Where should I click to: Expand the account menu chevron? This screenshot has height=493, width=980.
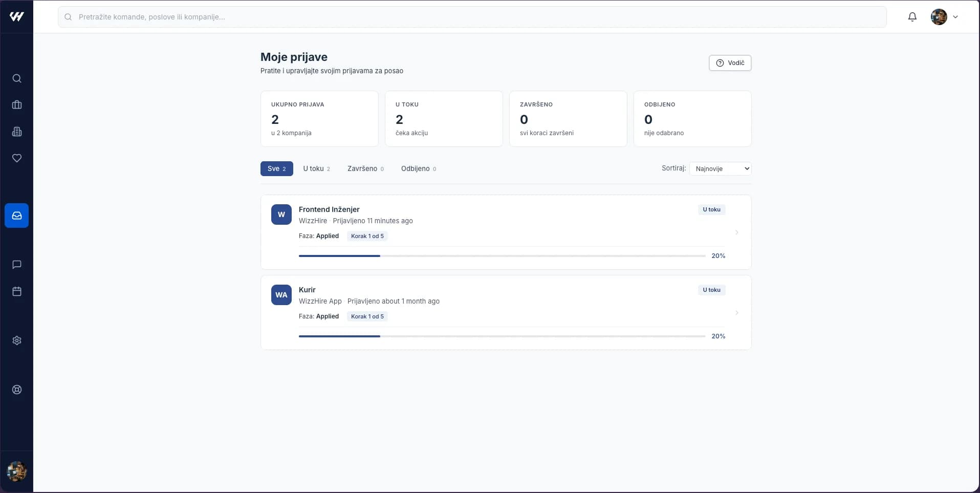point(955,17)
